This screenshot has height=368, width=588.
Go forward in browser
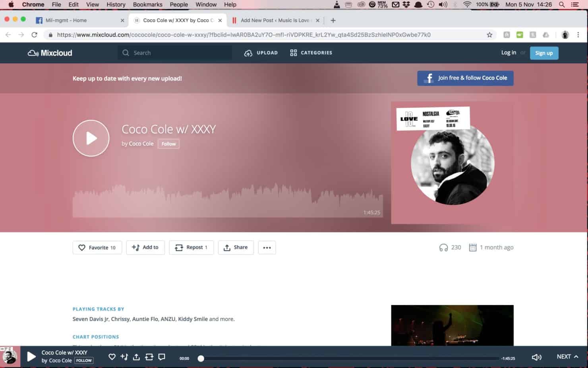pos(21,35)
